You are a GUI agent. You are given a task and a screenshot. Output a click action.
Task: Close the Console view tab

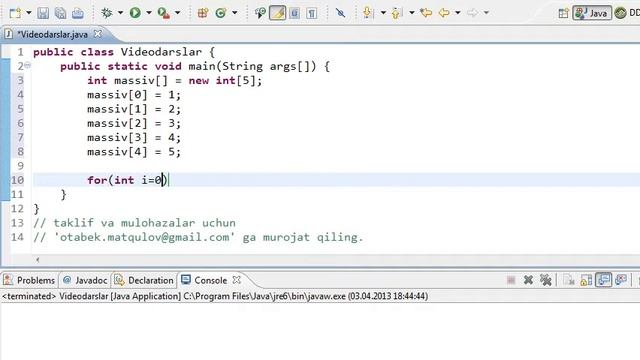coord(237,280)
